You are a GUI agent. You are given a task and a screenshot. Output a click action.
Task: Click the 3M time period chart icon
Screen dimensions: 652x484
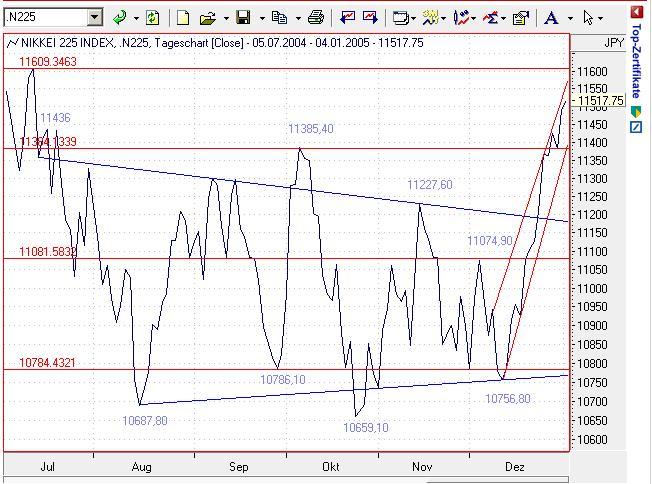click(x=430, y=17)
